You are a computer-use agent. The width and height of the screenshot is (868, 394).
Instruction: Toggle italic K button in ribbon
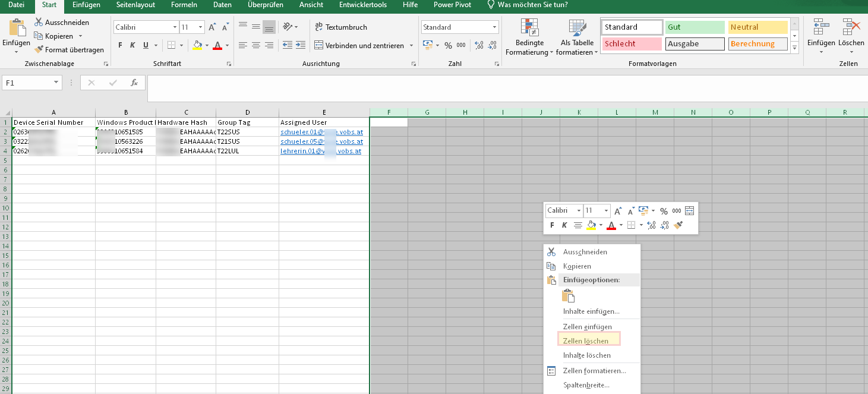pos(132,45)
